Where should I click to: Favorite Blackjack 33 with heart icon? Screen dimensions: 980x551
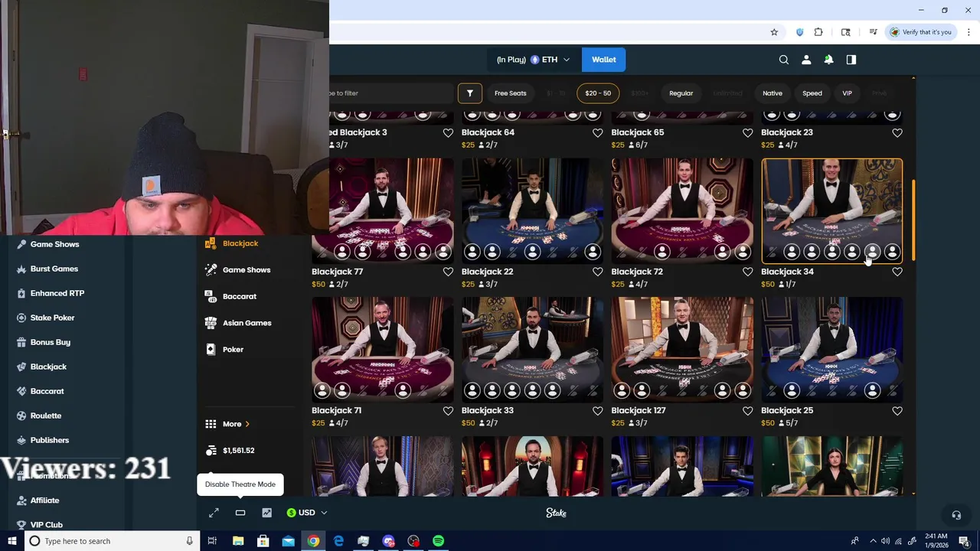[598, 411]
